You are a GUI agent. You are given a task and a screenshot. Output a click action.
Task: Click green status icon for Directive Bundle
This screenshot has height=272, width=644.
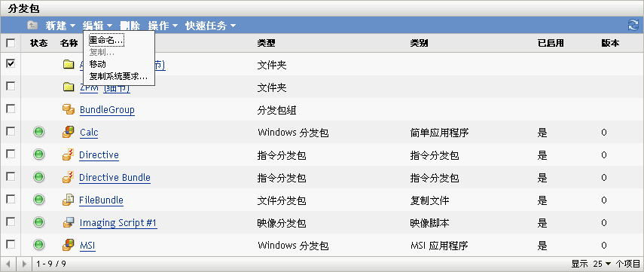pos(38,177)
